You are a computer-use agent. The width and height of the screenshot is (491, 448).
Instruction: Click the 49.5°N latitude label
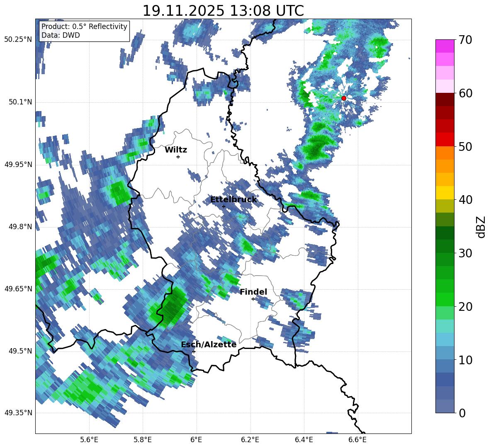tap(20, 351)
